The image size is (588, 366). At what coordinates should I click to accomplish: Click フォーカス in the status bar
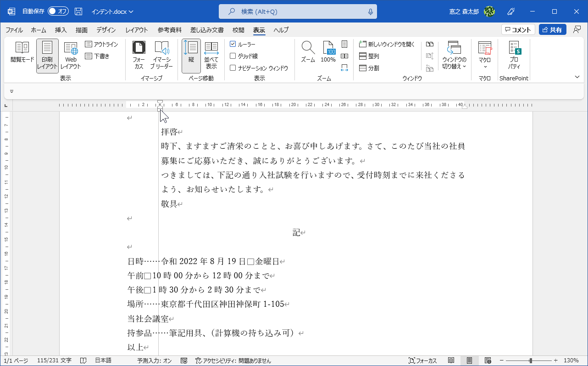pyautogui.click(x=422, y=360)
